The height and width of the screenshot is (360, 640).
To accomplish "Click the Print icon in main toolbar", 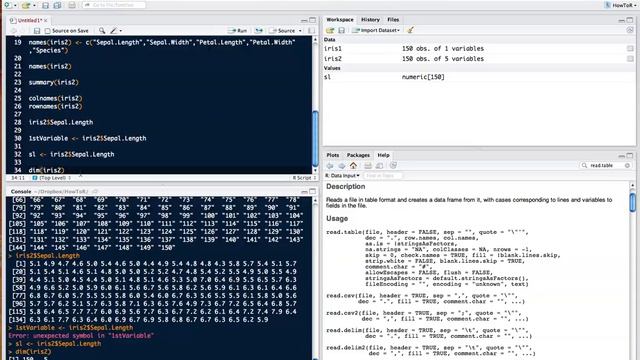I will (x=72, y=5).
